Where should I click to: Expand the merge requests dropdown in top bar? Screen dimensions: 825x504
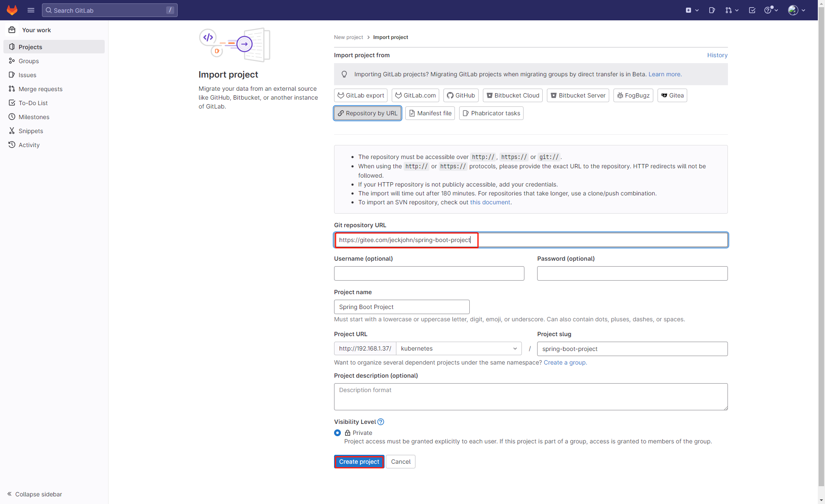pyautogui.click(x=732, y=10)
